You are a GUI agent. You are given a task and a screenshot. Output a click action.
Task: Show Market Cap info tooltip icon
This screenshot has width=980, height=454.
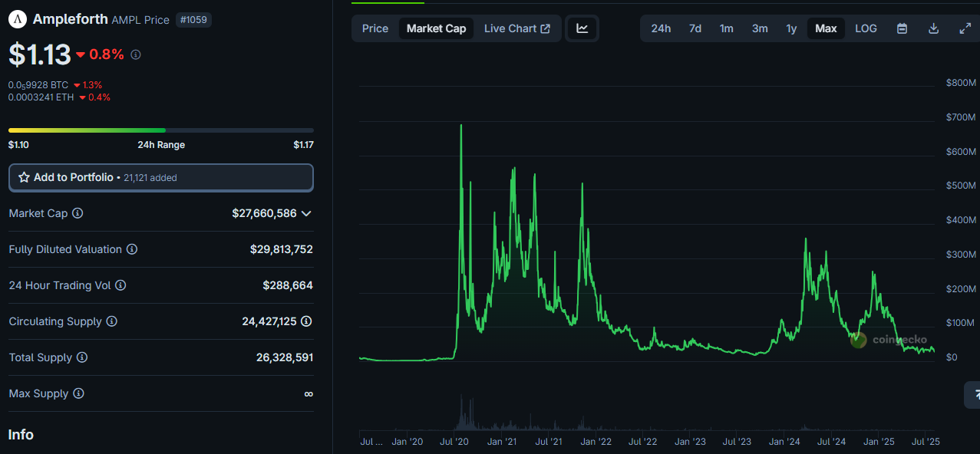(x=78, y=213)
